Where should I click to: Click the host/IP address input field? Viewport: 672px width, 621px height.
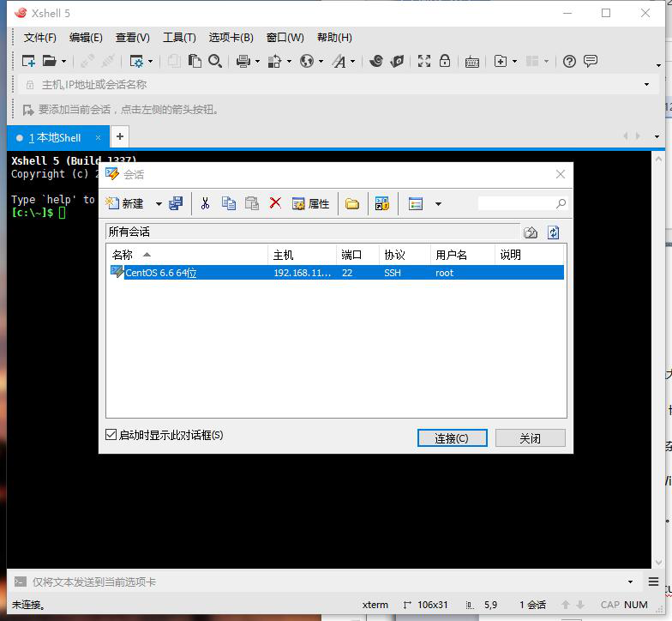(339, 84)
